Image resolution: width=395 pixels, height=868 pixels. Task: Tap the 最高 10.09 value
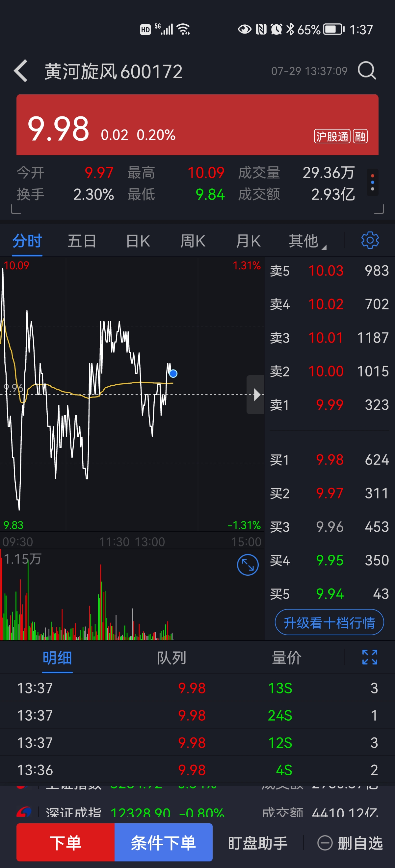206,173
